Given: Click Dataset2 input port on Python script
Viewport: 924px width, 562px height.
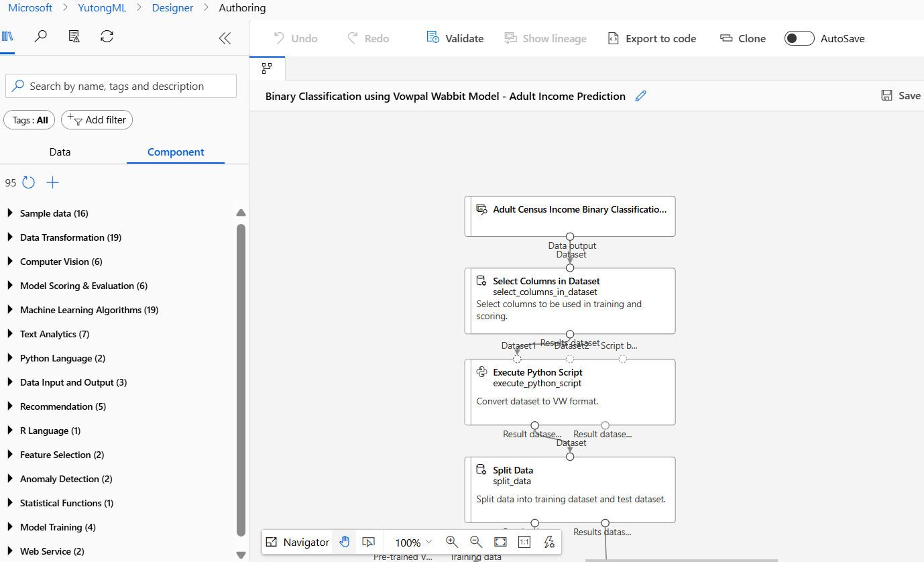Looking at the screenshot, I should pos(570,359).
